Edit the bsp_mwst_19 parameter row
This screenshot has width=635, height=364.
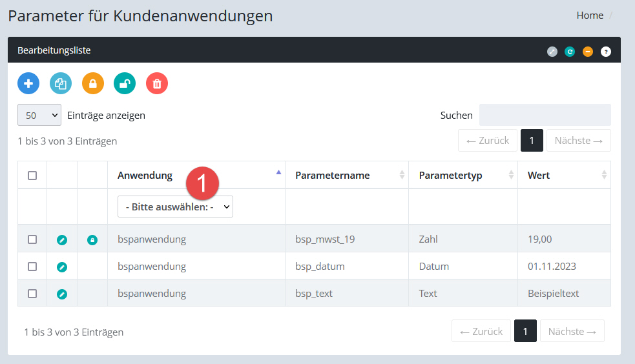[x=62, y=239]
